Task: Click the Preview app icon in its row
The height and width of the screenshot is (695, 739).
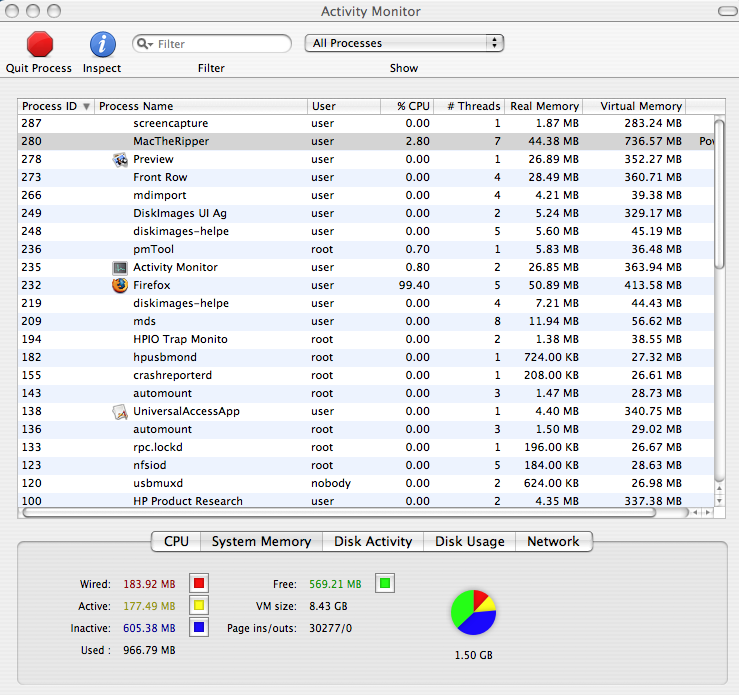Action: [x=120, y=159]
